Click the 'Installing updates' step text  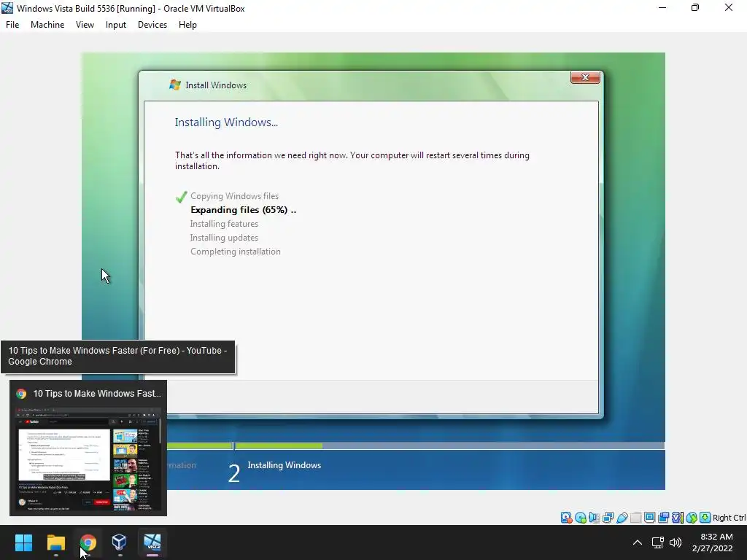click(224, 238)
